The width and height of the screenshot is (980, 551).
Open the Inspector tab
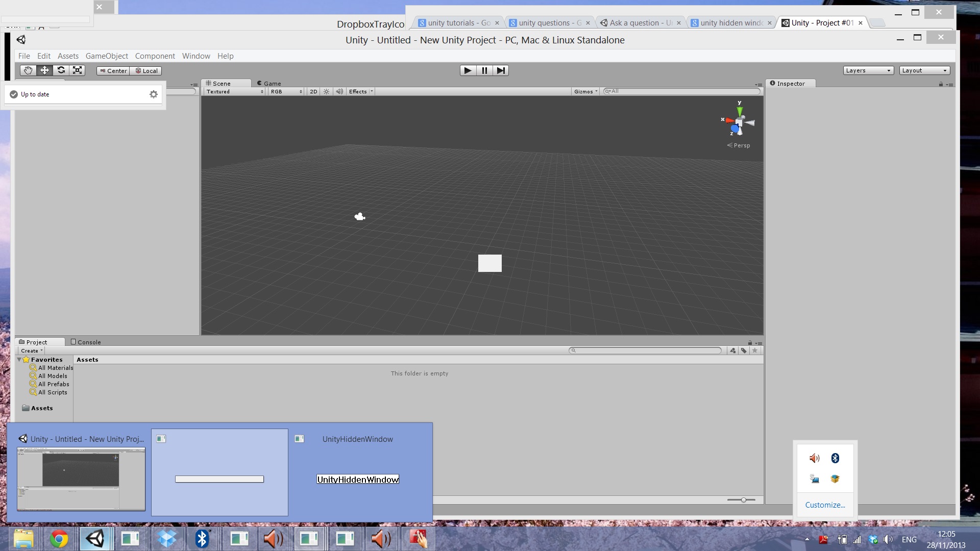790,83
